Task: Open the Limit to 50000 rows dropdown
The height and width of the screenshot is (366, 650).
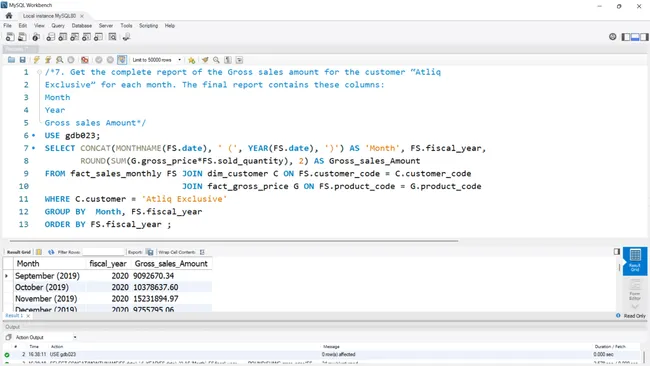Action: tap(157, 60)
